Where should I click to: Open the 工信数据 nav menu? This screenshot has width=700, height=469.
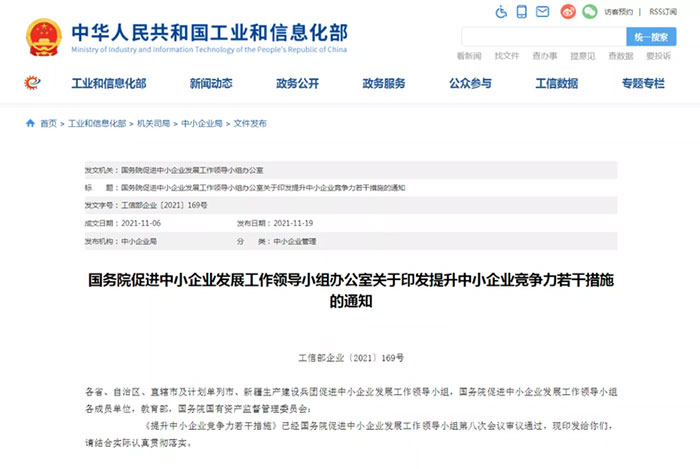click(557, 83)
